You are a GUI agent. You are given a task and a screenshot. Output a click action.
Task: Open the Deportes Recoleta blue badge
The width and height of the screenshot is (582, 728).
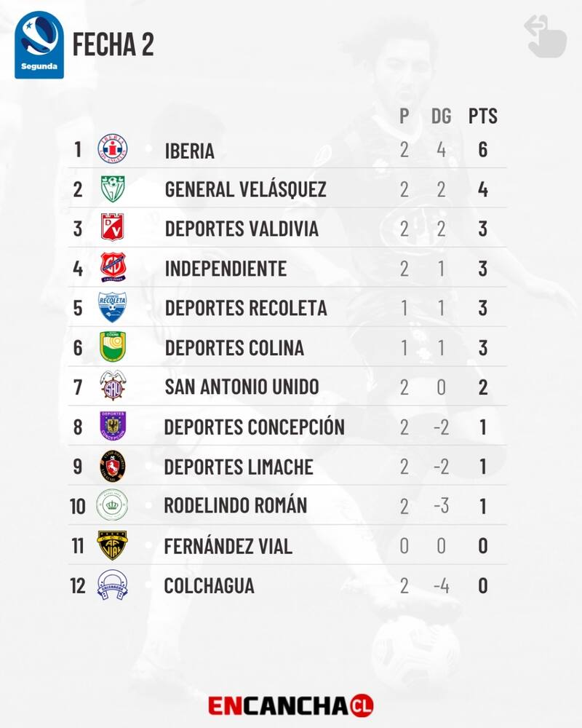(112, 307)
